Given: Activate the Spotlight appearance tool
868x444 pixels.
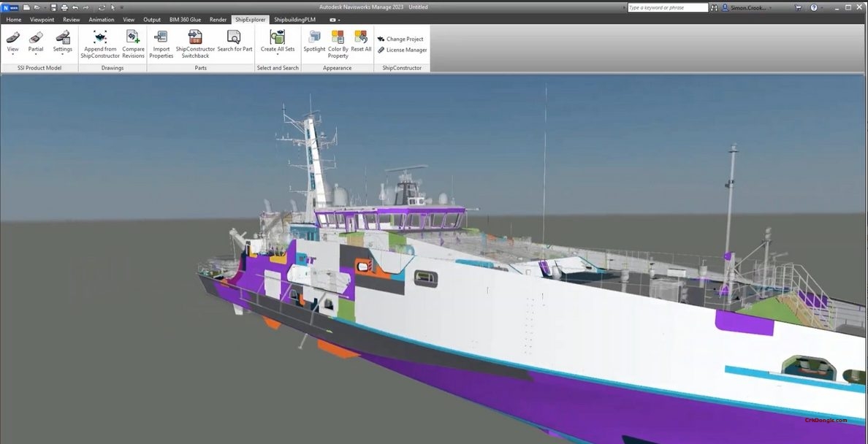Looking at the screenshot, I should pyautogui.click(x=314, y=42).
